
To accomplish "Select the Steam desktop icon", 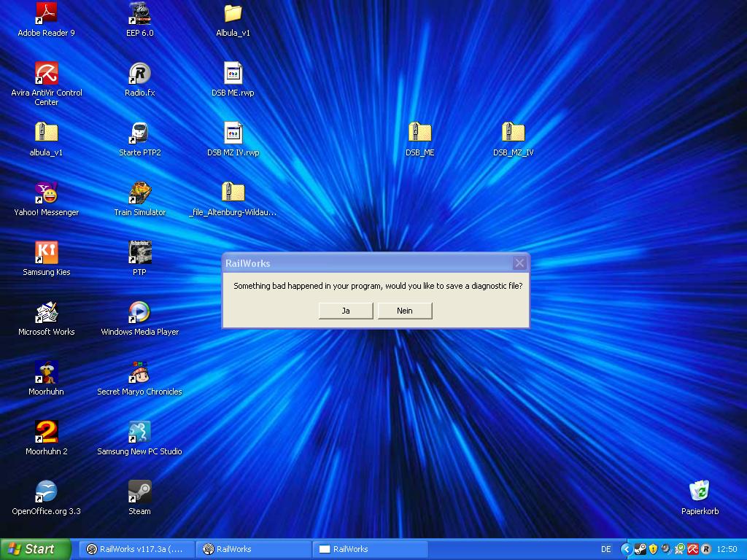I will pyautogui.click(x=139, y=498).
